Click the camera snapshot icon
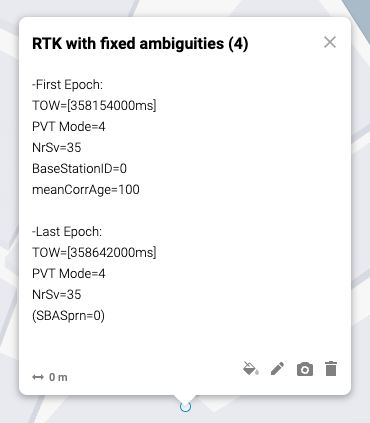The height and width of the screenshot is (423, 370). (305, 369)
